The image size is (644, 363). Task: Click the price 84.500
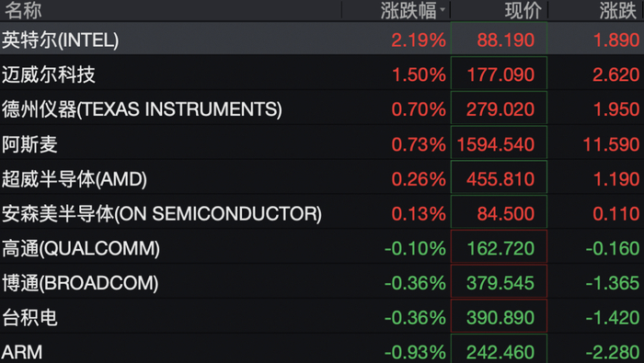tap(506, 214)
